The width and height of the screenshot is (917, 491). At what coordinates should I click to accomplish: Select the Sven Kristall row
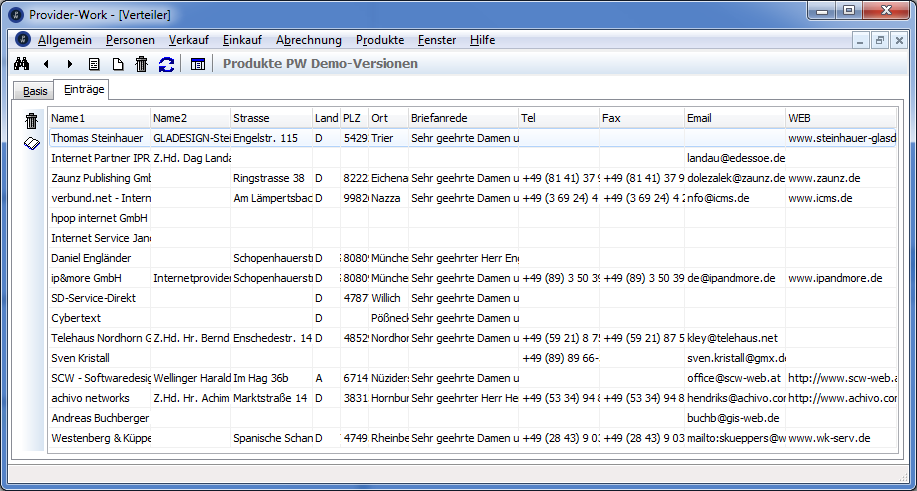click(473, 358)
